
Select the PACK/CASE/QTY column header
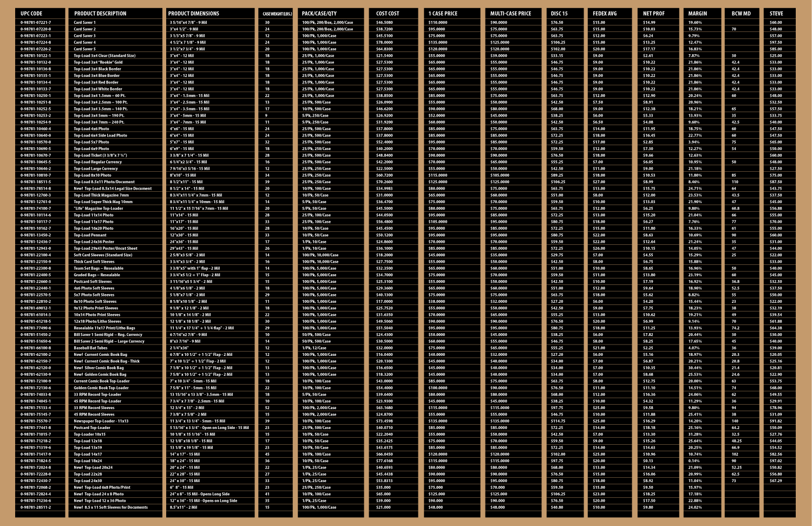click(x=319, y=14)
